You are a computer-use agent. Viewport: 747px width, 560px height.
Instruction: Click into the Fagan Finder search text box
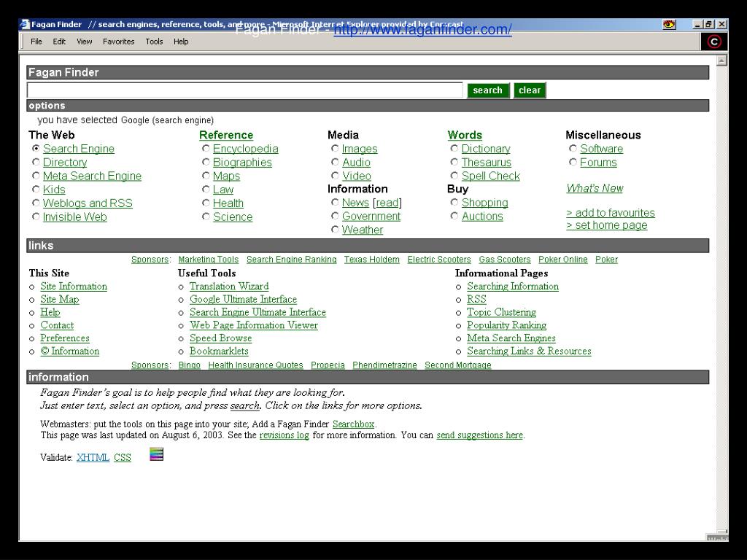tap(245, 90)
